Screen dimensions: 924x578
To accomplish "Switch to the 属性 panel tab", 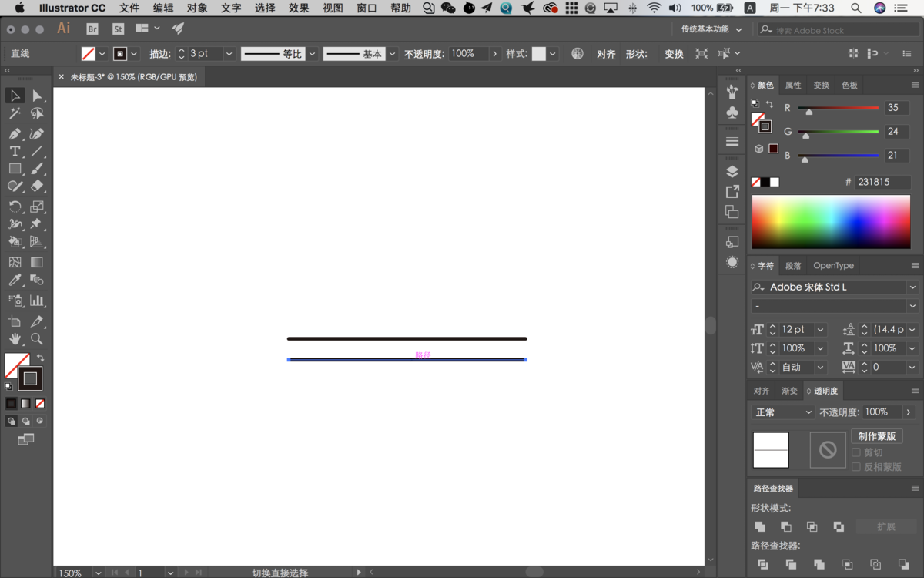I will click(793, 86).
